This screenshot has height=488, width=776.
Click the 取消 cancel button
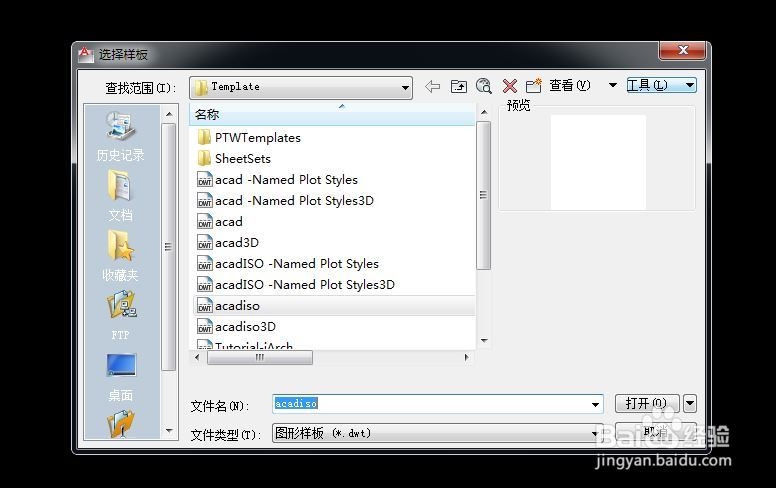click(656, 432)
